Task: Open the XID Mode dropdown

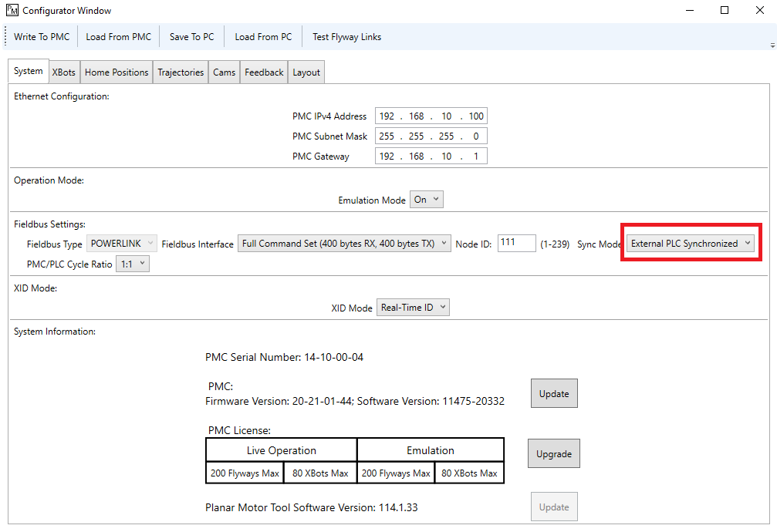Action: pyautogui.click(x=413, y=308)
